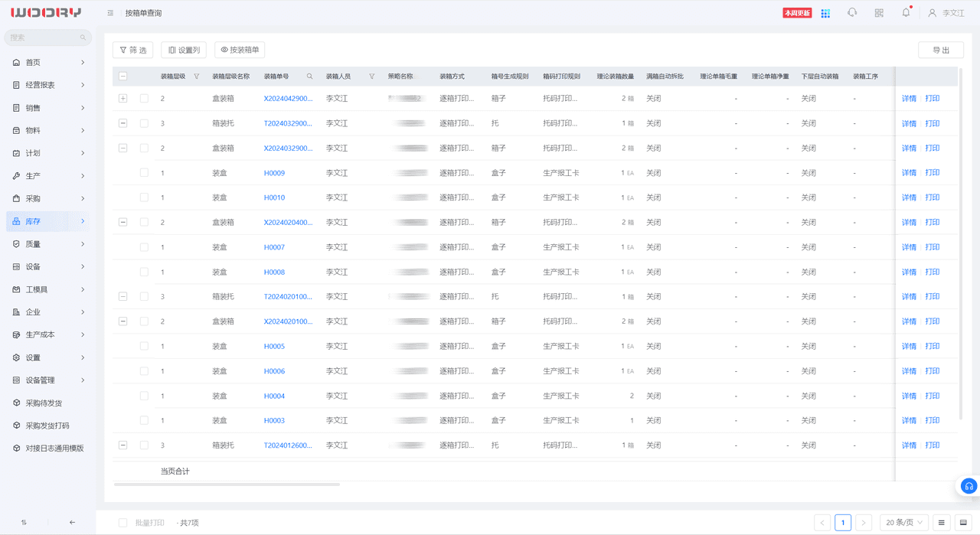Tick the checkbox for row T2024012600...

144,445
